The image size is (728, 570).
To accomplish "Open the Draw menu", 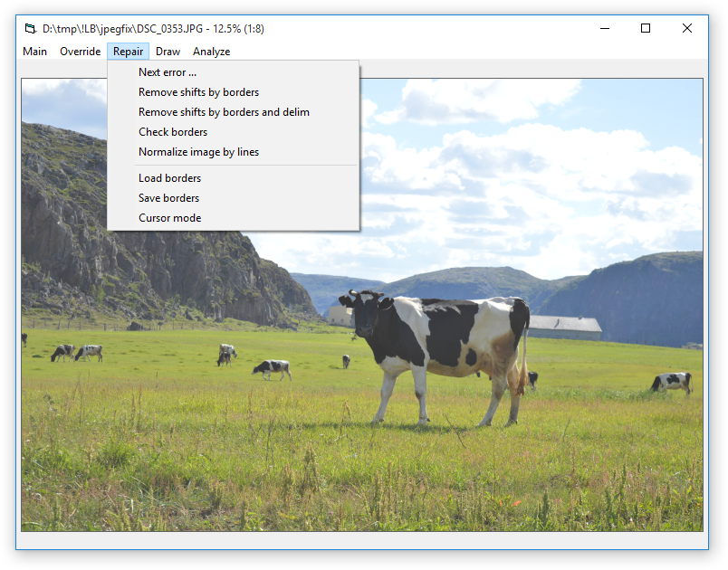I will click(168, 52).
